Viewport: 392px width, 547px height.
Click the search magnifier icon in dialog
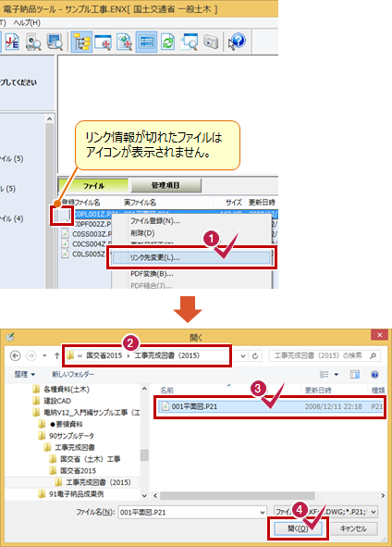[374, 355]
